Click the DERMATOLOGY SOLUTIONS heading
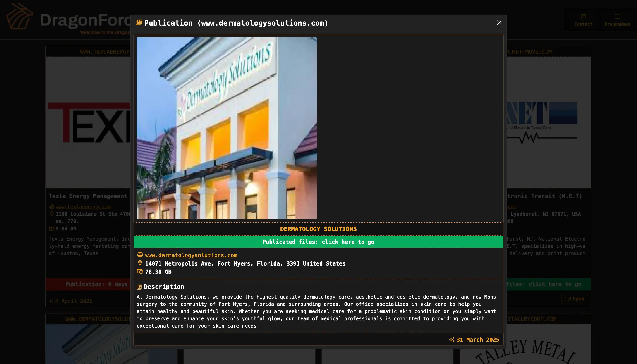 [x=318, y=229]
